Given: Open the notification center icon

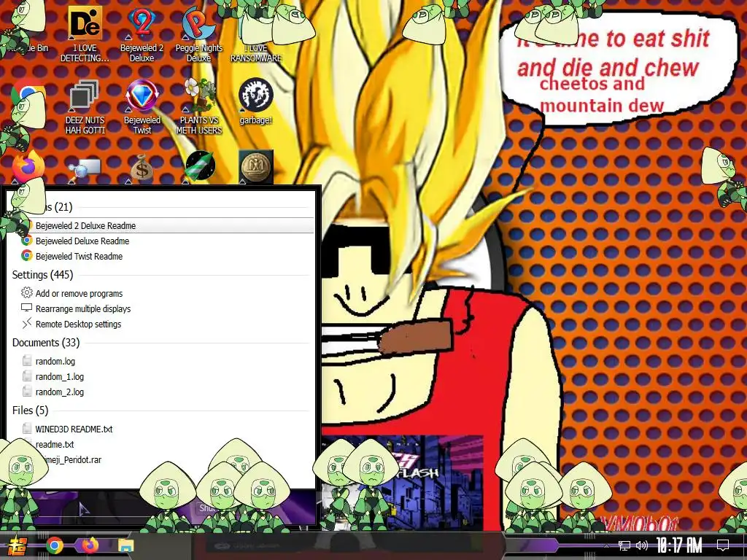Looking at the screenshot, I should pos(723,545).
